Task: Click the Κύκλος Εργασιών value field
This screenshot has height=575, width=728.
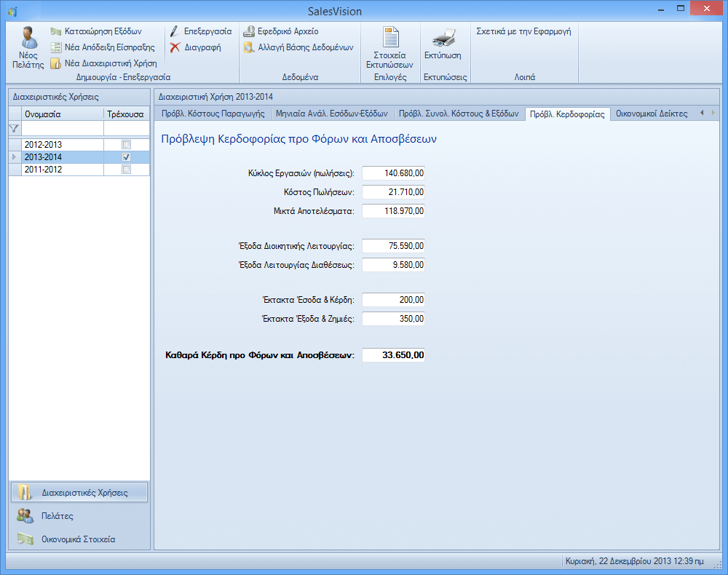Action: [x=393, y=173]
